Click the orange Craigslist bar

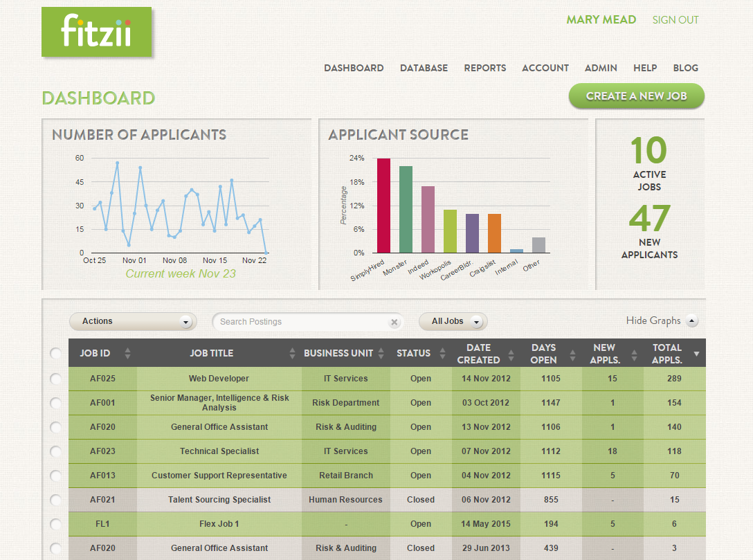494,233
